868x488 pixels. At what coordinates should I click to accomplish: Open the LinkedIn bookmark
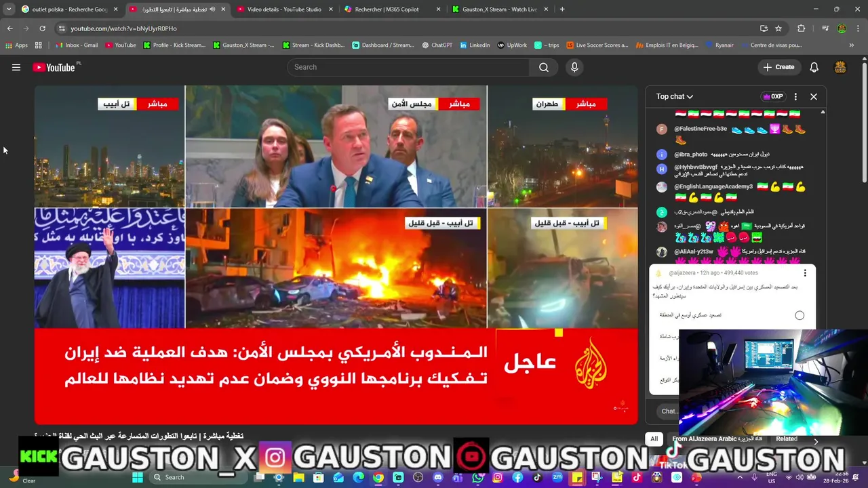point(475,45)
